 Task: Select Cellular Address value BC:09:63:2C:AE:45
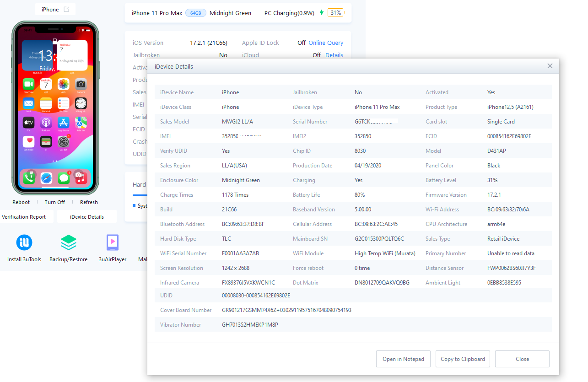[x=376, y=224]
